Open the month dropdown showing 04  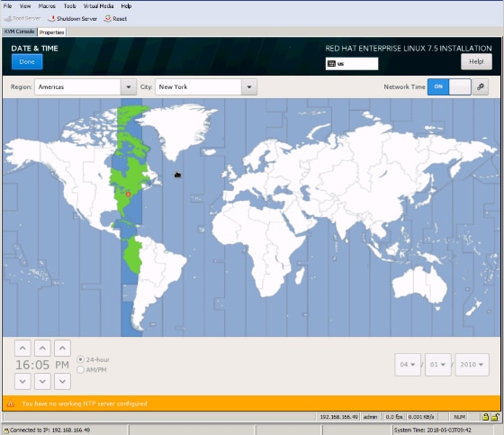tap(408, 365)
